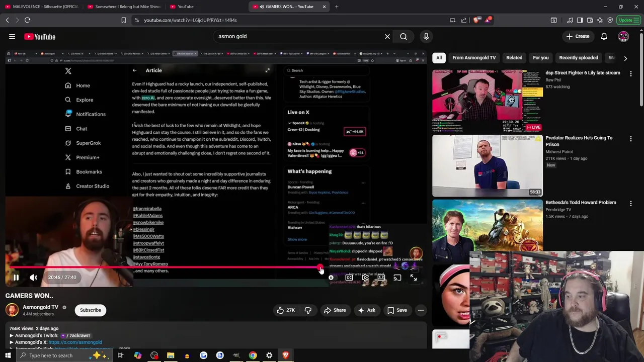
Task: Open options for Predator Realizes video
Action: 631,139
